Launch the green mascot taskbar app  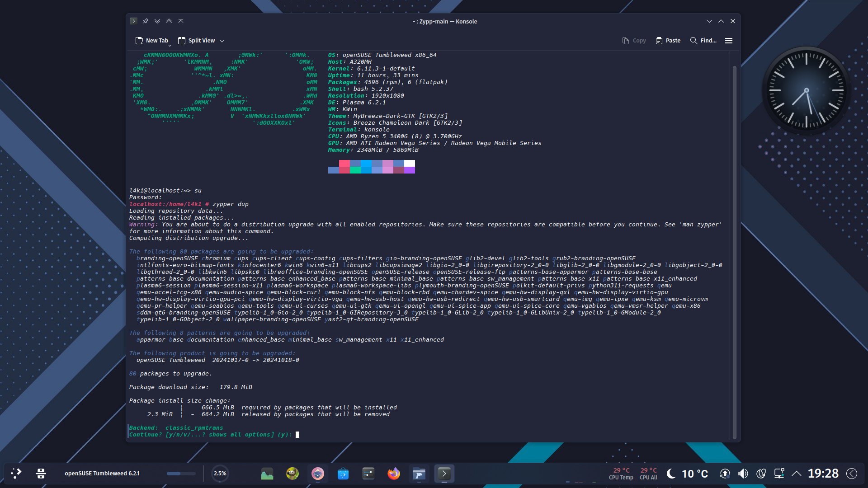point(292,474)
